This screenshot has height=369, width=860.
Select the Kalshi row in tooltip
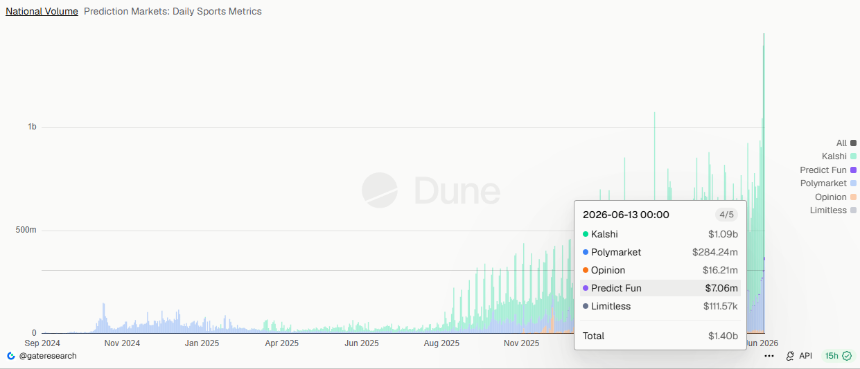coord(660,234)
